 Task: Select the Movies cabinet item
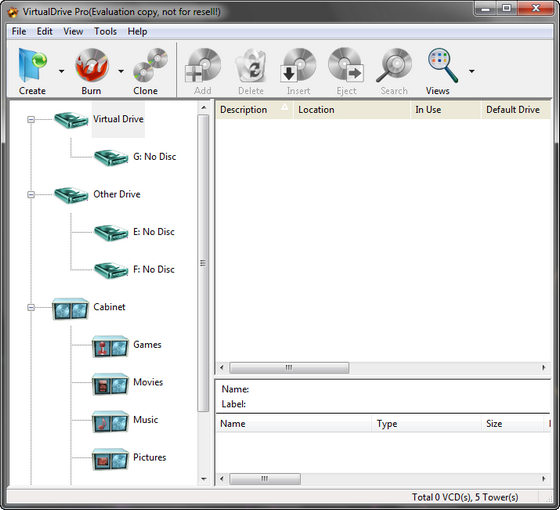tap(148, 382)
